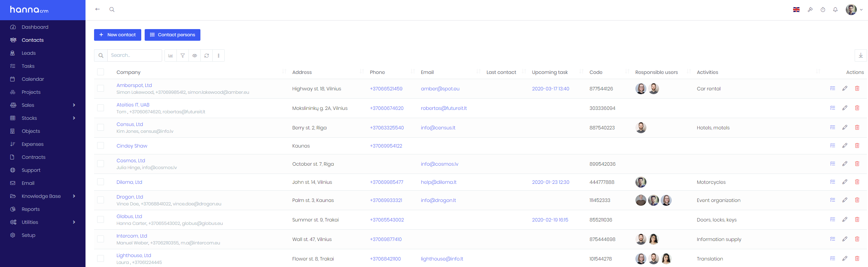868x267 pixels.
Task: Expand the Utilities submenu
Action: pos(74,222)
